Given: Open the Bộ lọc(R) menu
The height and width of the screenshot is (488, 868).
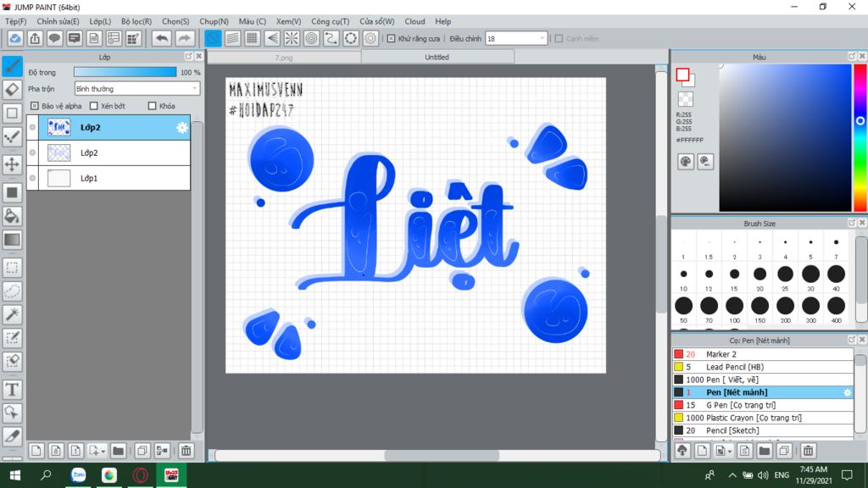Looking at the screenshot, I should coord(136,21).
